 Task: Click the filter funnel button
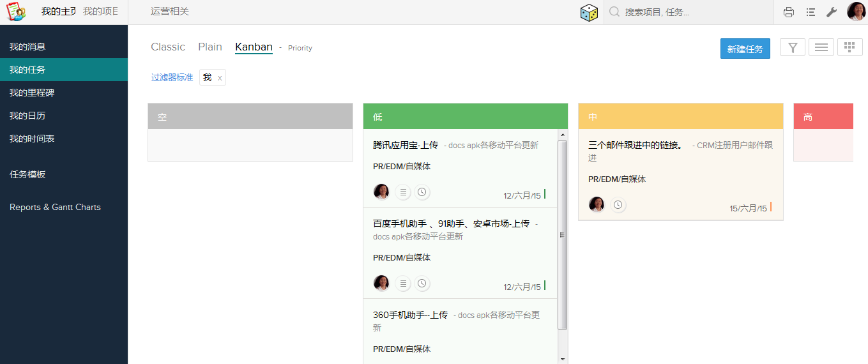tap(793, 47)
